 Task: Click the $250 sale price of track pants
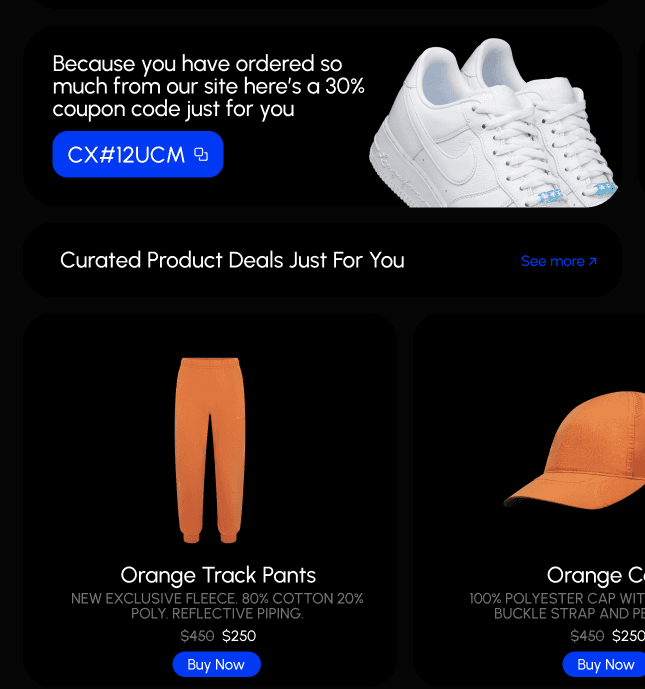click(x=239, y=636)
